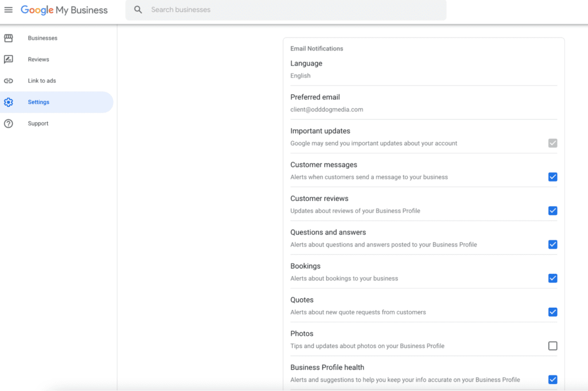Toggle the Questions and answers checkbox
Image resolution: width=588 pixels, height=391 pixels.
552,244
